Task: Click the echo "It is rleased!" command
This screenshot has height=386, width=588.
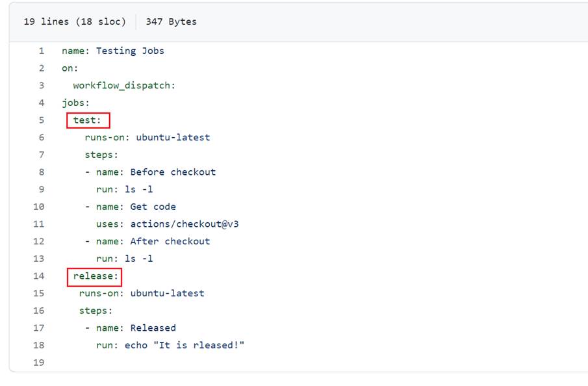Action: 185,345
